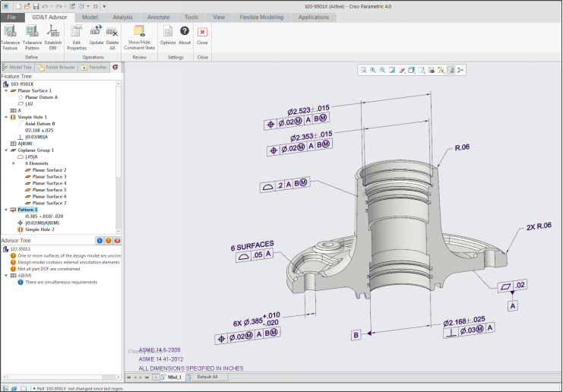Screen dimensions: 563x392
Task: Collapse the Planar Surface 1 node
Action: 6,91
